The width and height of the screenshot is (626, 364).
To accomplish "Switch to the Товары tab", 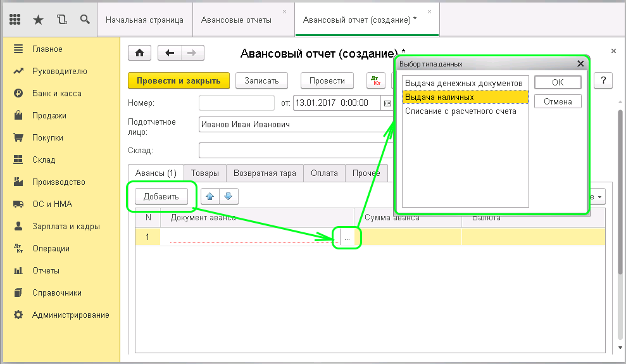I will (206, 173).
